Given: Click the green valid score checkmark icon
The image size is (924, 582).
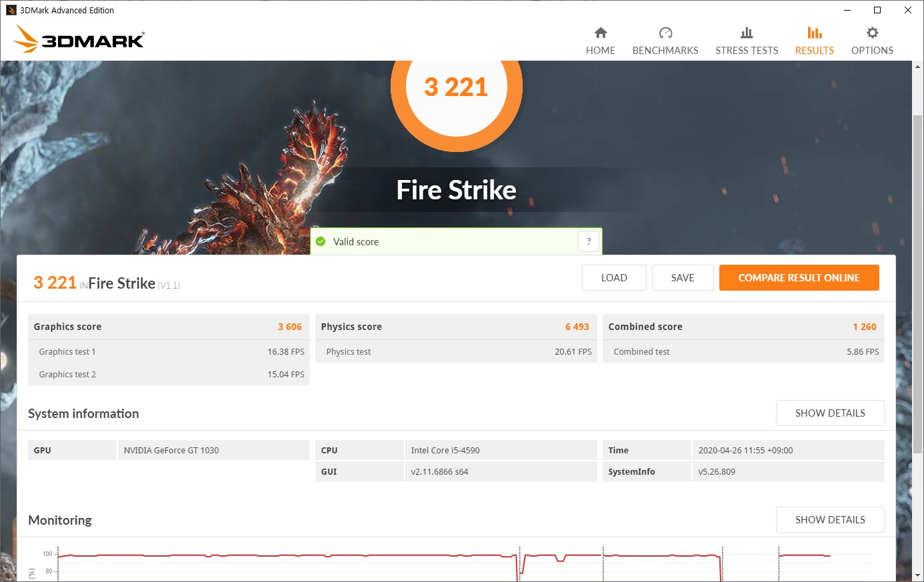Looking at the screenshot, I should coord(321,241).
